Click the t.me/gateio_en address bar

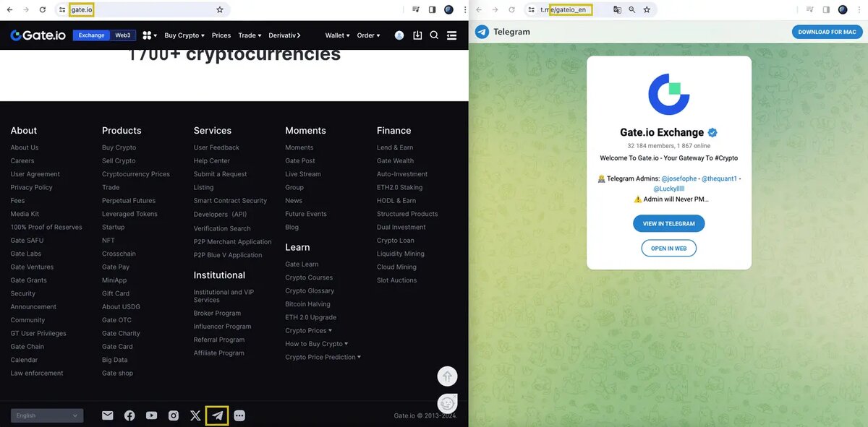(x=591, y=9)
